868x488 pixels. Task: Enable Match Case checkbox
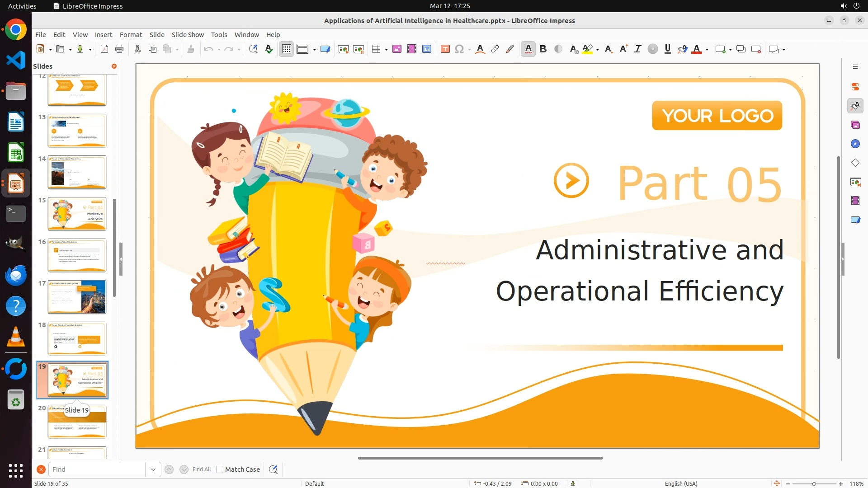220,469
